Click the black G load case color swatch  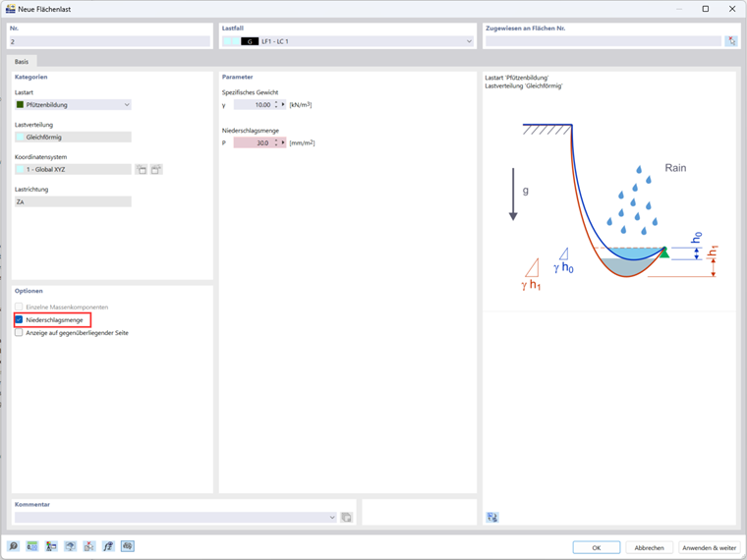tap(250, 41)
